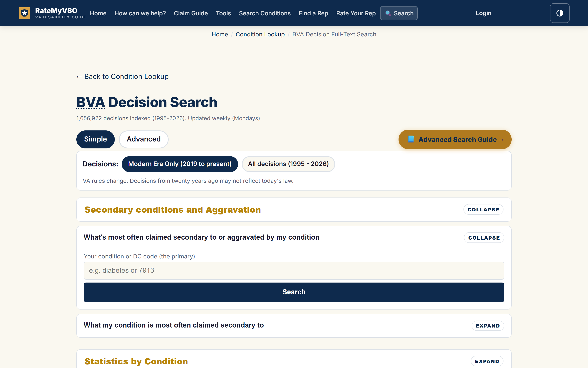Go to Claim Guide in navbar
Screen dimensions: 588x368
[191, 13]
